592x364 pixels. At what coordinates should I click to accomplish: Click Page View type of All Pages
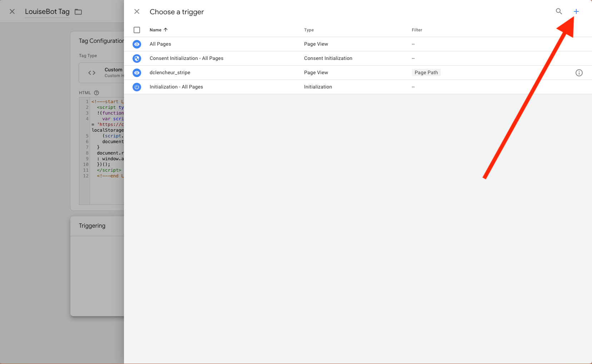click(x=316, y=44)
